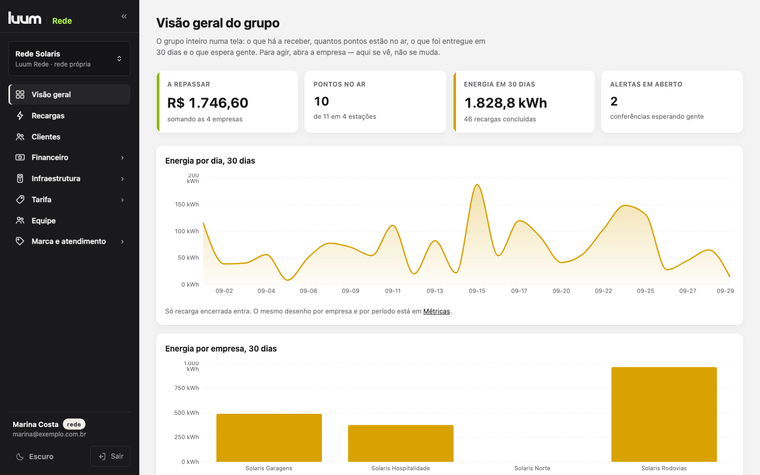Select the Infraestrutura menu item

(69, 178)
